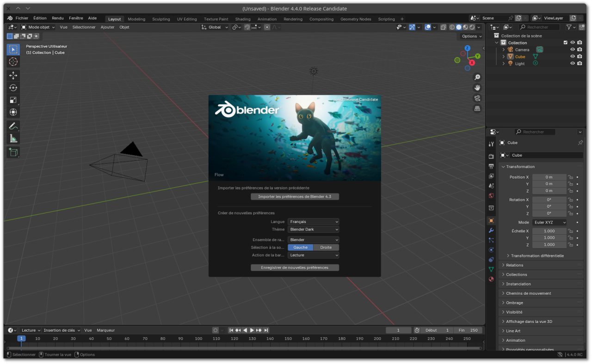592x364 pixels.
Task: Click Importer les préférences de Blender 4.3
Action: point(295,196)
